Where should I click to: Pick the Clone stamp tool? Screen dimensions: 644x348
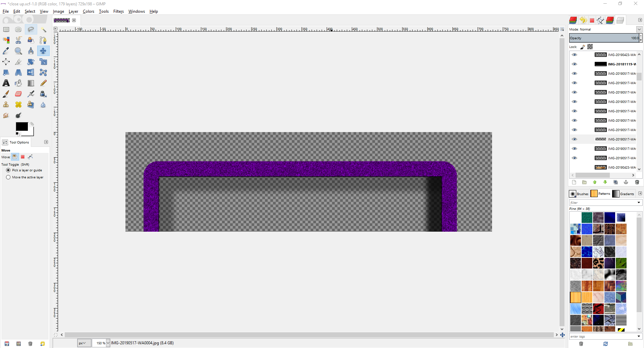6,105
